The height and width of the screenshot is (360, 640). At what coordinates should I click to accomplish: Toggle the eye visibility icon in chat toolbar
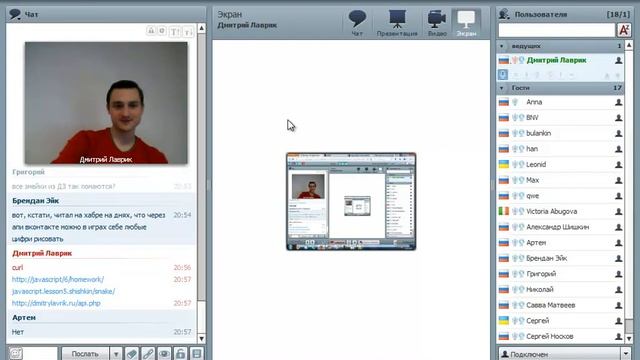tap(164, 353)
